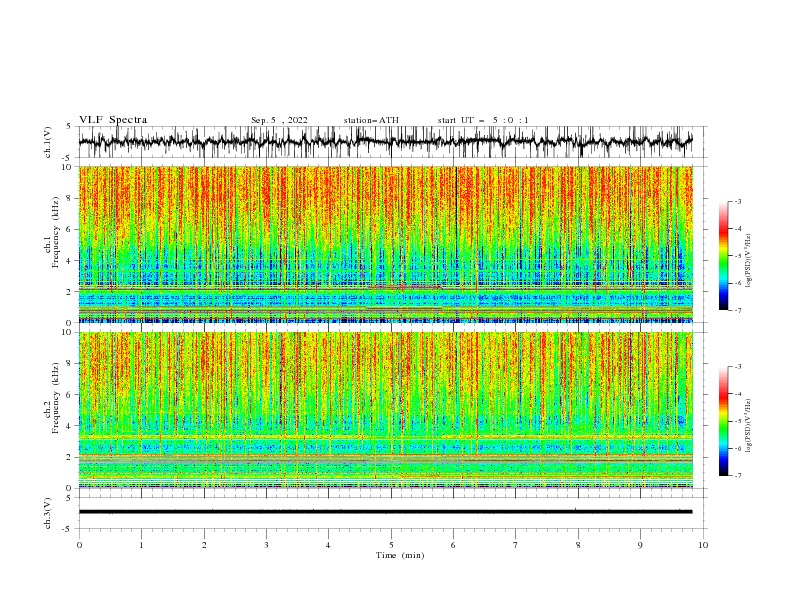792x612 pixels.
Task: Click the "4" tick on the time axis
Action: pos(328,545)
